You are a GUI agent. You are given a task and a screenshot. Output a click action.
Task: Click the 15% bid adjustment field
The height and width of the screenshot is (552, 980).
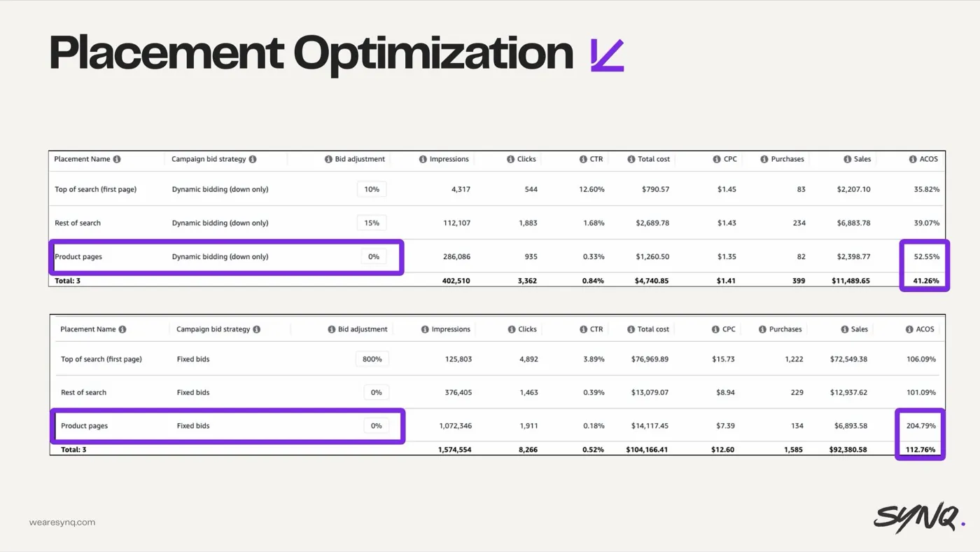click(372, 223)
